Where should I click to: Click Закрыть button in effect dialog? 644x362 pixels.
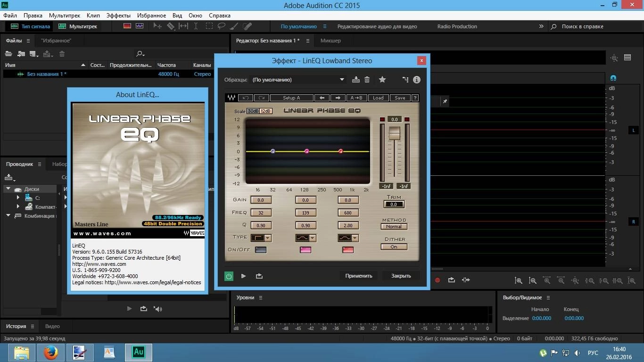(401, 276)
